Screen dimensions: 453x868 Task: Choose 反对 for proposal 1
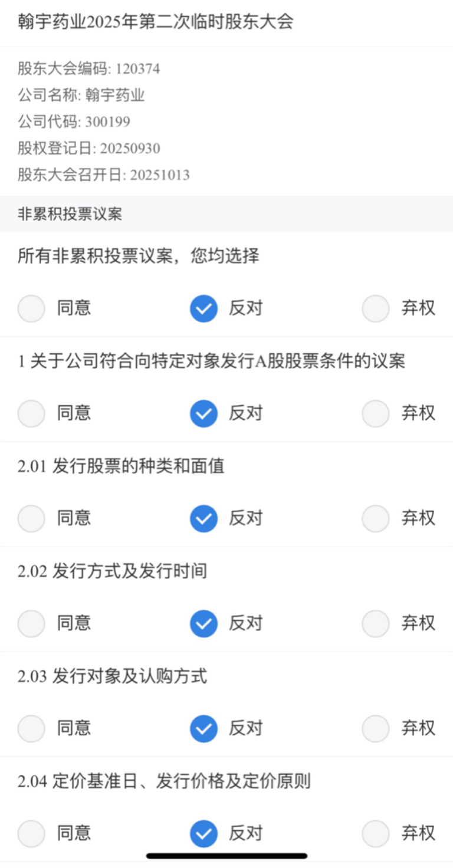[x=203, y=413]
